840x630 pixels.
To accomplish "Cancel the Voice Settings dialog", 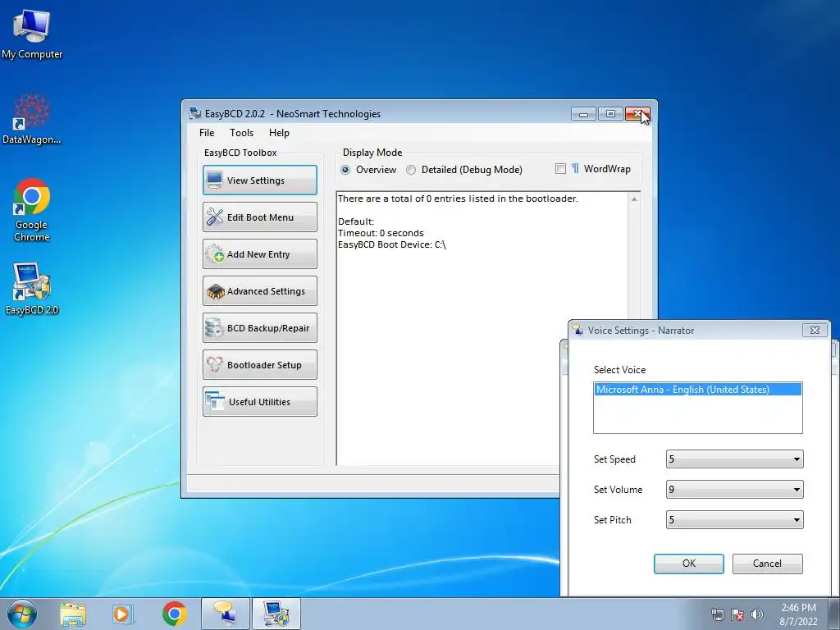I will [x=767, y=564].
